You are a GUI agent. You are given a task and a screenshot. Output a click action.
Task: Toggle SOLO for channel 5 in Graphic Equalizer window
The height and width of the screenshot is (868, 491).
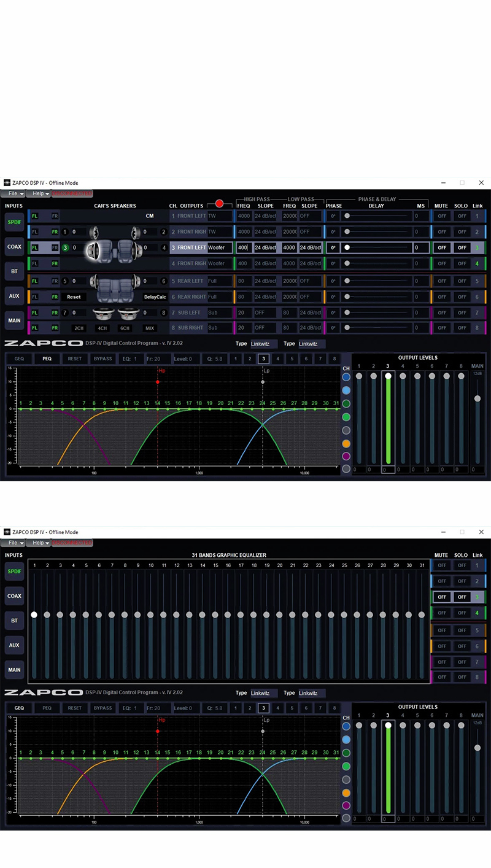point(462,630)
